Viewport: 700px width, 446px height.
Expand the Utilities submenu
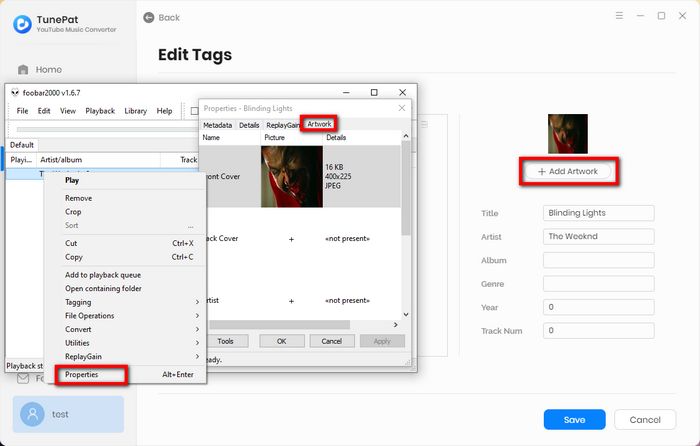tap(125, 343)
